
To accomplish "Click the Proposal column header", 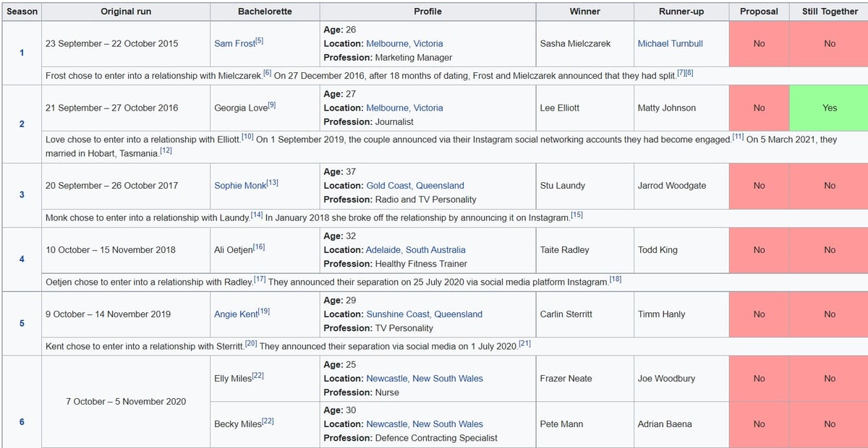I will 759,12.
